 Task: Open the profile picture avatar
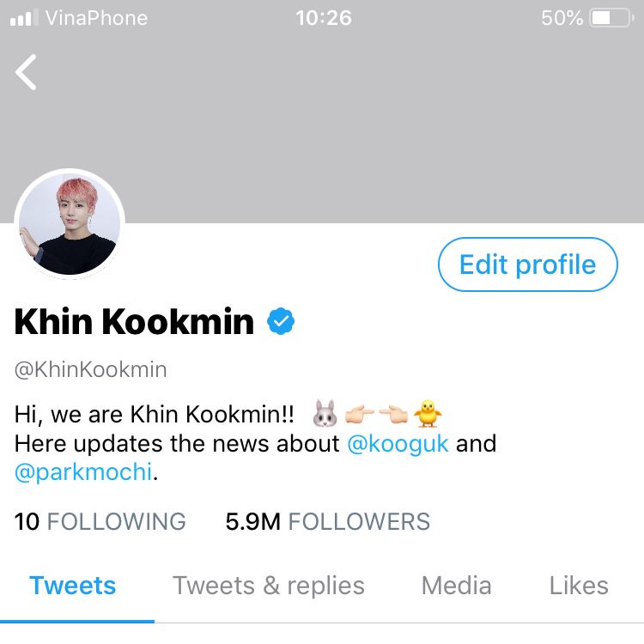(70, 224)
